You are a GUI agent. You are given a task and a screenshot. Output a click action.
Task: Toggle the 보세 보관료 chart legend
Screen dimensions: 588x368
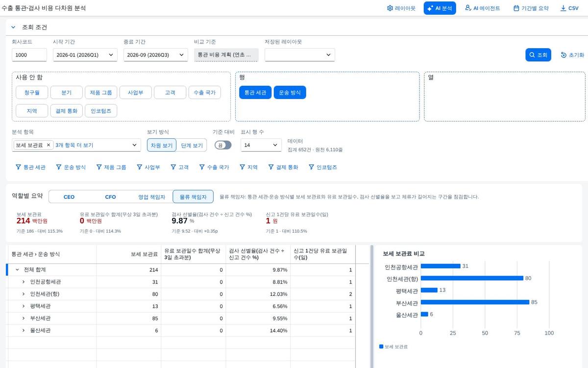[393, 346]
